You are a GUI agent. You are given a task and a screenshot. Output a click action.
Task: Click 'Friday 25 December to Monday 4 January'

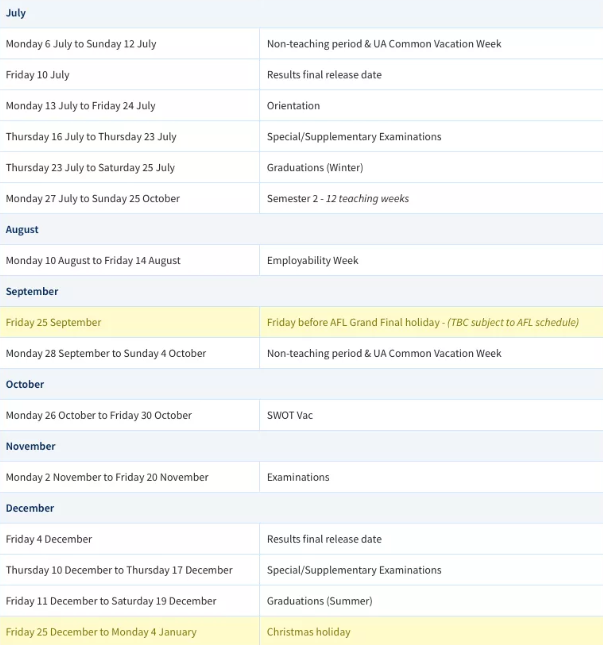[101, 632]
